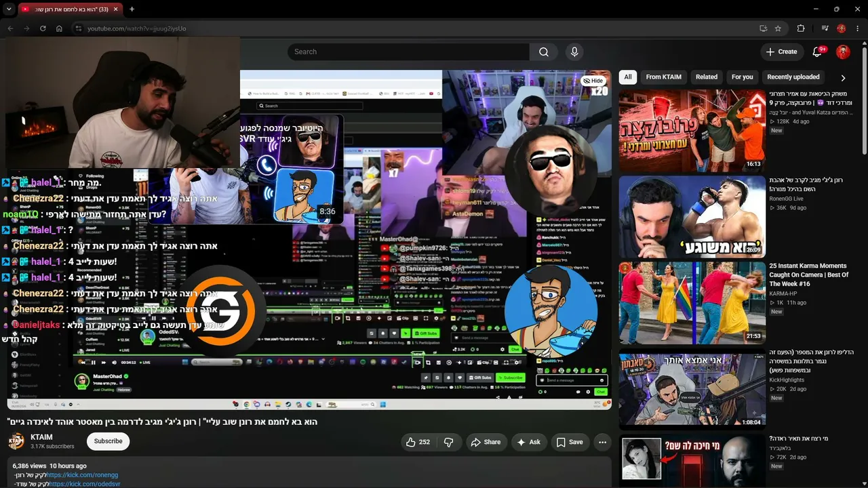868x488 pixels.
Task: Reload the current page
Action: [x=43, y=28]
